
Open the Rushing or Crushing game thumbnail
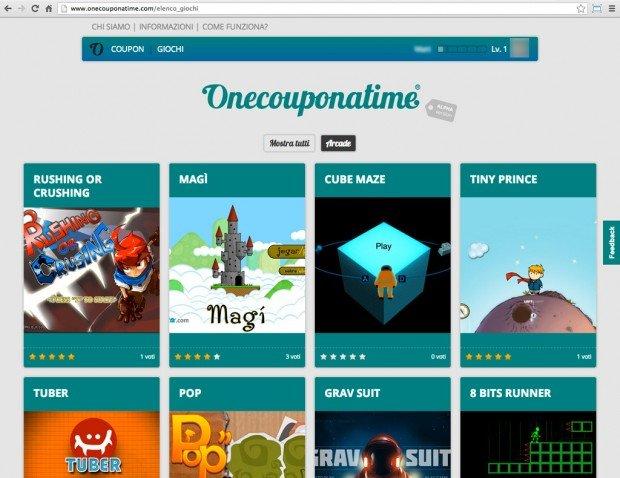(92, 270)
